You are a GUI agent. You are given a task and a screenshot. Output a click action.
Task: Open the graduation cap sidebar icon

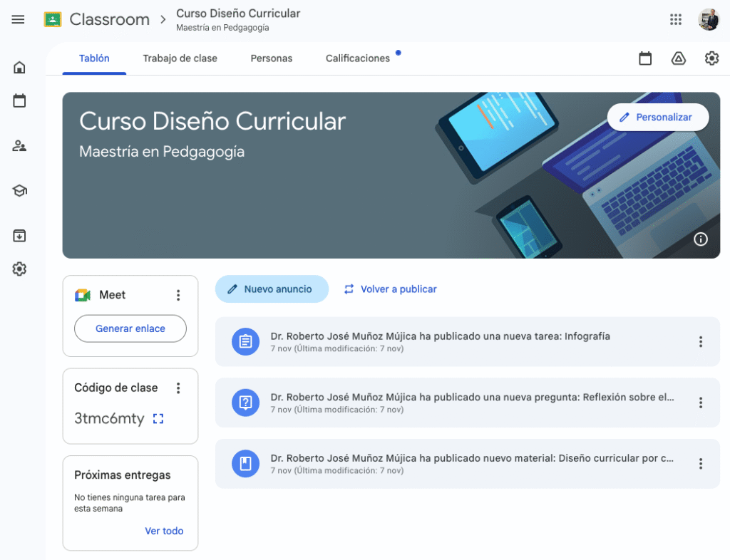19,190
